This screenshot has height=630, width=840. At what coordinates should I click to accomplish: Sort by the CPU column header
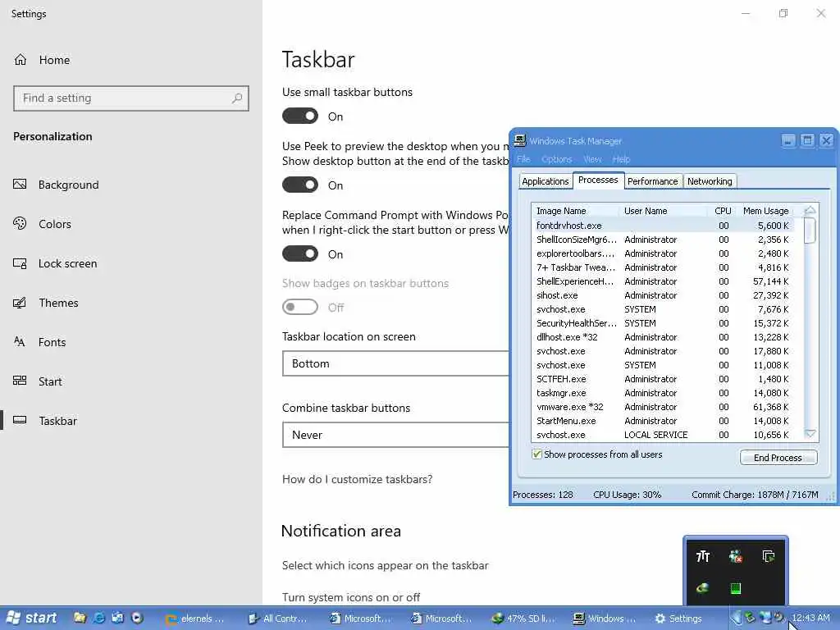[722, 211]
